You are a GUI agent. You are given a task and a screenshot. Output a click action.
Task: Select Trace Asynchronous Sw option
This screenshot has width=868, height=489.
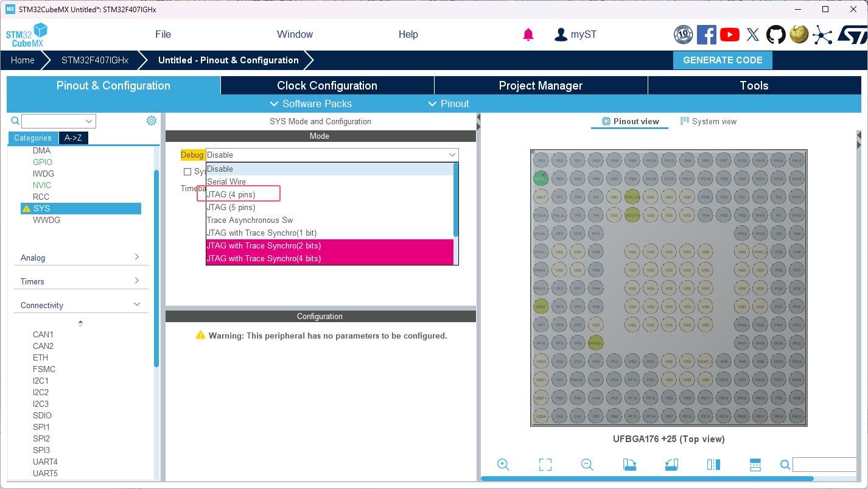coord(330,220)
